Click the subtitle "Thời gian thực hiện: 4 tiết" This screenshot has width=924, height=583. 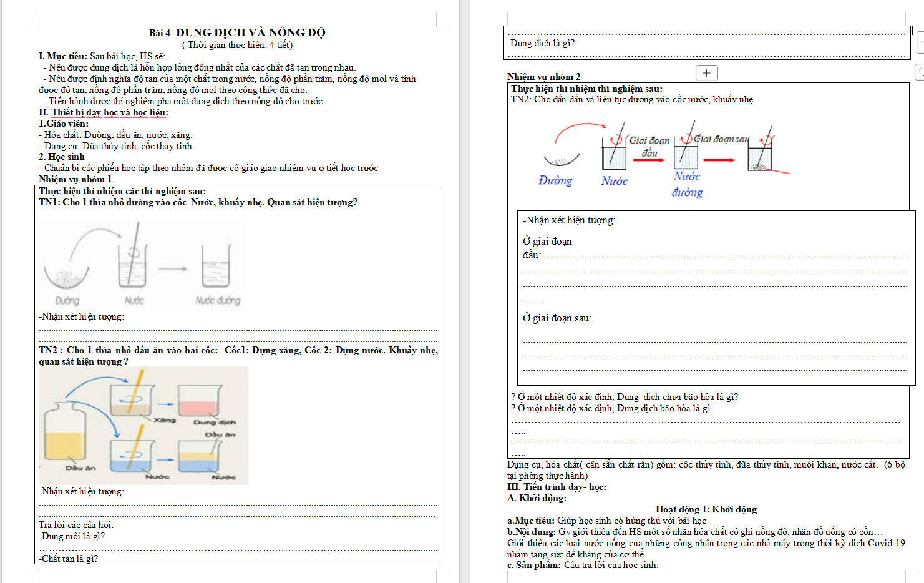(237, 45)
